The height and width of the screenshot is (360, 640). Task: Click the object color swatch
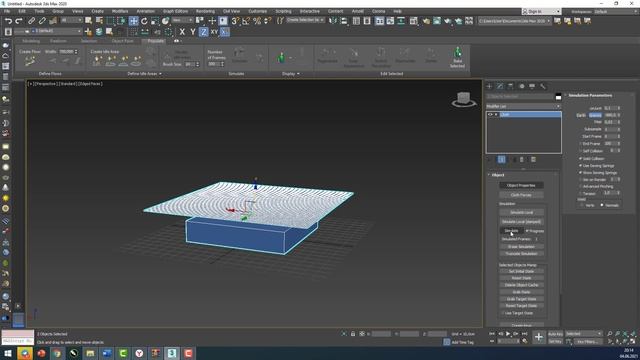click(x=558, y=96)
